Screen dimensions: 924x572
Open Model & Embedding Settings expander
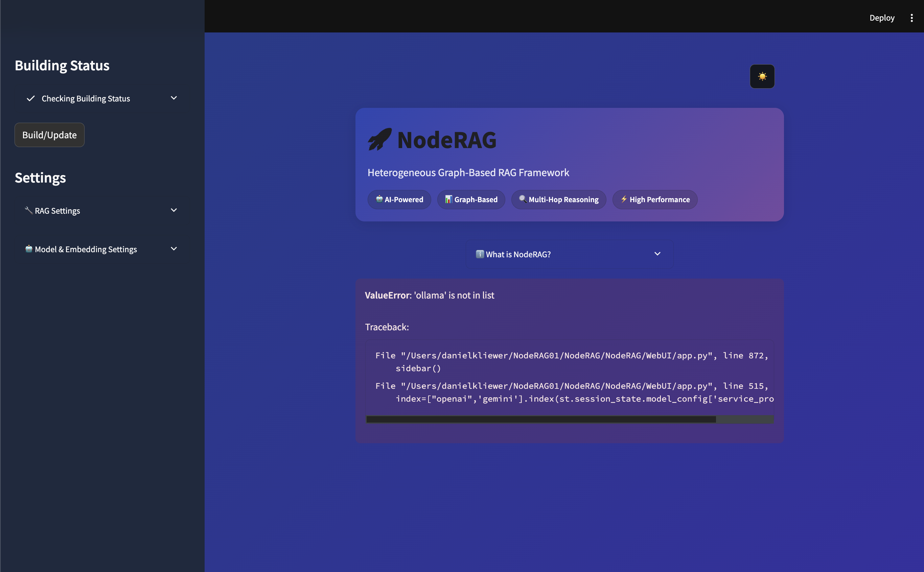[x=174, y=249]
